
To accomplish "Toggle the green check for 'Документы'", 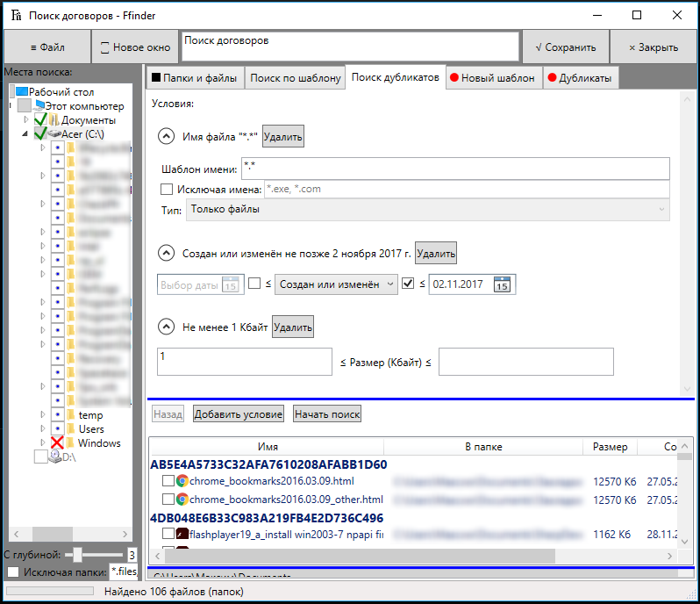I will pyautogui.click(x=40, y=119).
